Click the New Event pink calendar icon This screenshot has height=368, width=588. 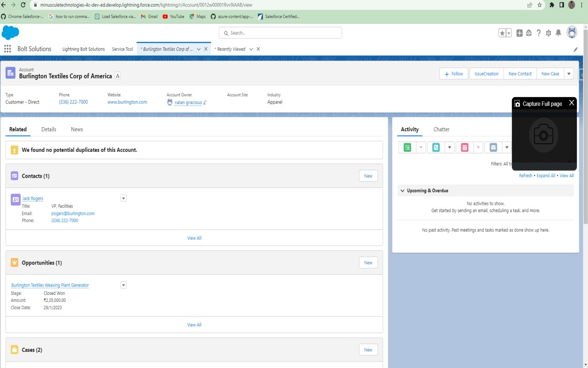pyautogui.click(x=464, y=147)
